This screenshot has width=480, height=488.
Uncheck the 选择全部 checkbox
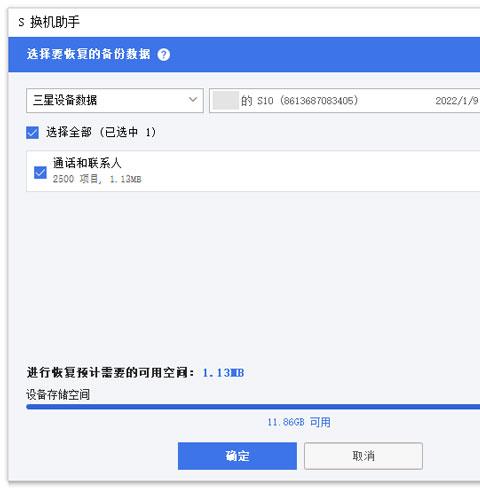(x=32, y=132)
